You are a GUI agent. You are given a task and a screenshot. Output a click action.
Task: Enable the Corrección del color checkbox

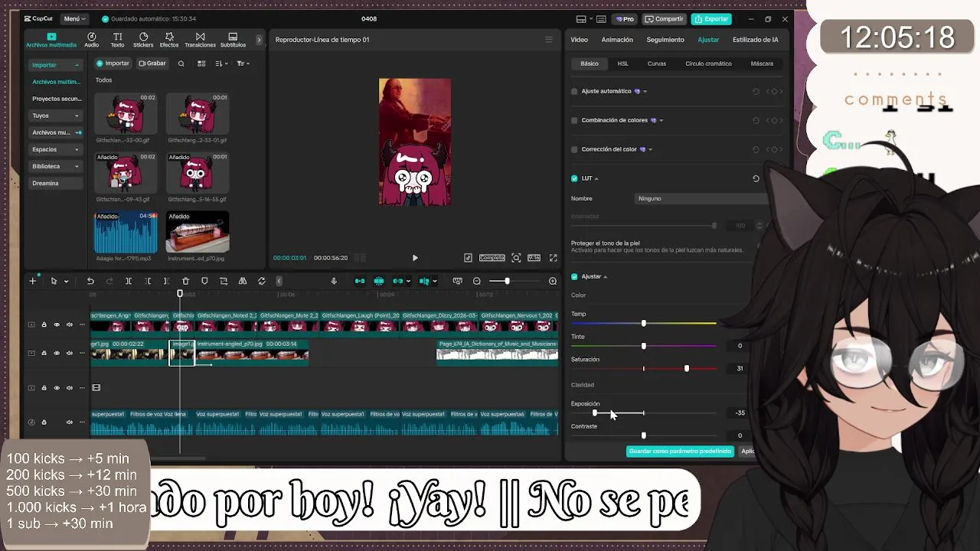(574, 149)
